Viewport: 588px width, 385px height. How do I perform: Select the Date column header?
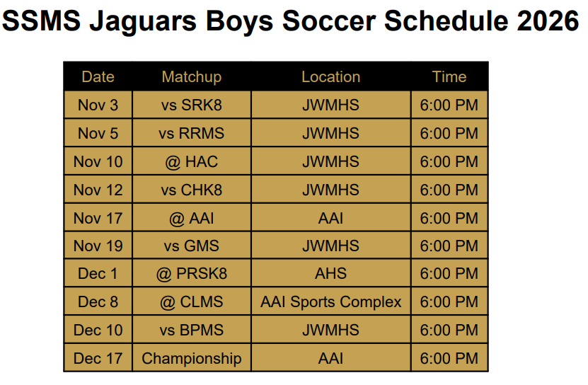click(x=98, y=76)
